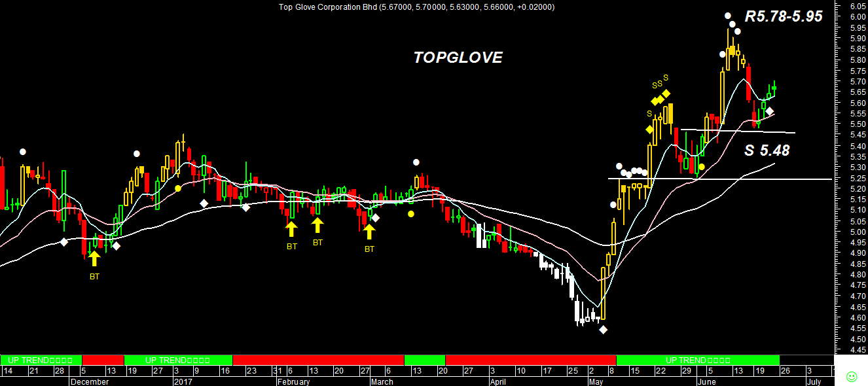
Task: Click the BT label under the December candles
Action: point(95,277)
